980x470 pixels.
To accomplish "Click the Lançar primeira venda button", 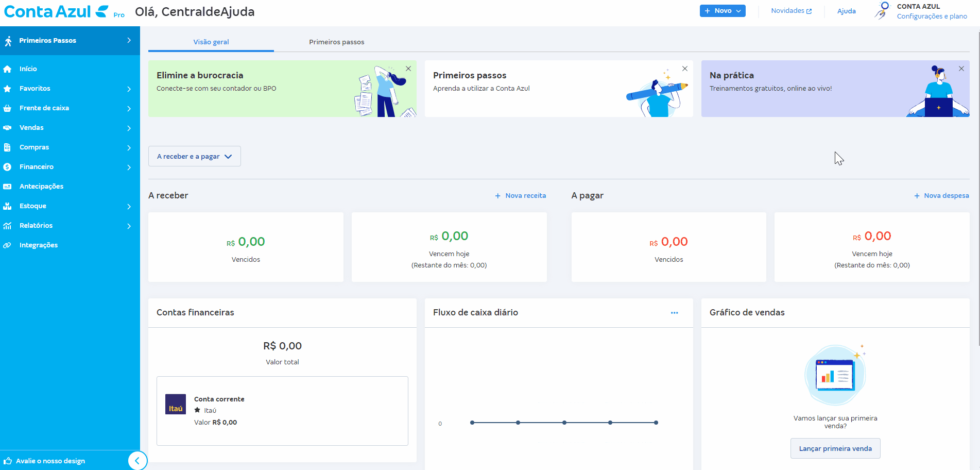I will [x=835, y=448].
